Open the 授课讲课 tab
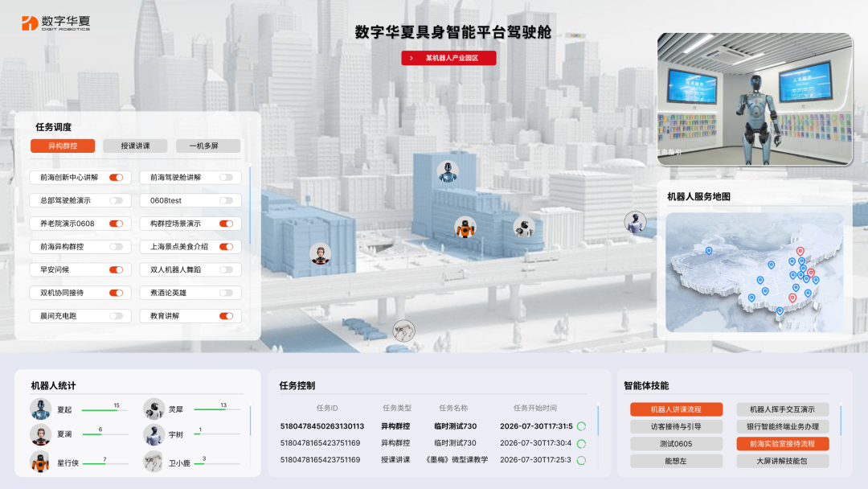Viewport: 868px width, 489px height. coord(135,146)
